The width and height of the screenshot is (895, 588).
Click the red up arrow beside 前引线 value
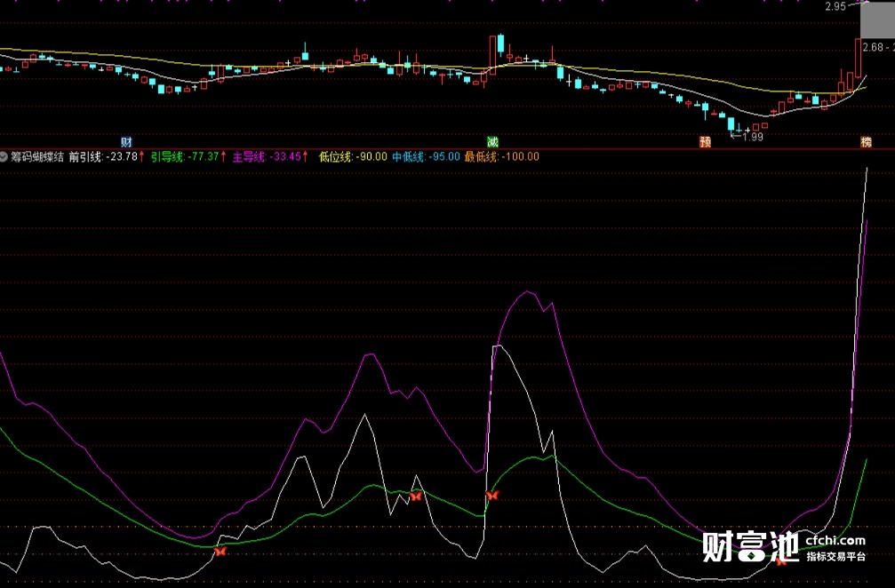coord(140,155)
